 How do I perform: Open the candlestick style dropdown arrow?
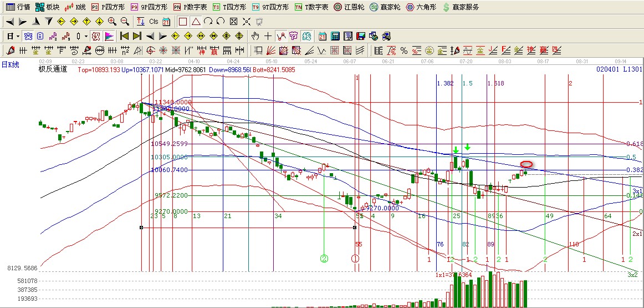[x=86, y=36]
